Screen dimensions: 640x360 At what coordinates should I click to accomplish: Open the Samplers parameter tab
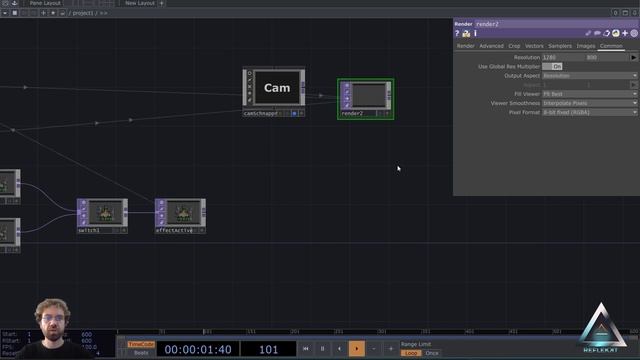tap(560, 46)
